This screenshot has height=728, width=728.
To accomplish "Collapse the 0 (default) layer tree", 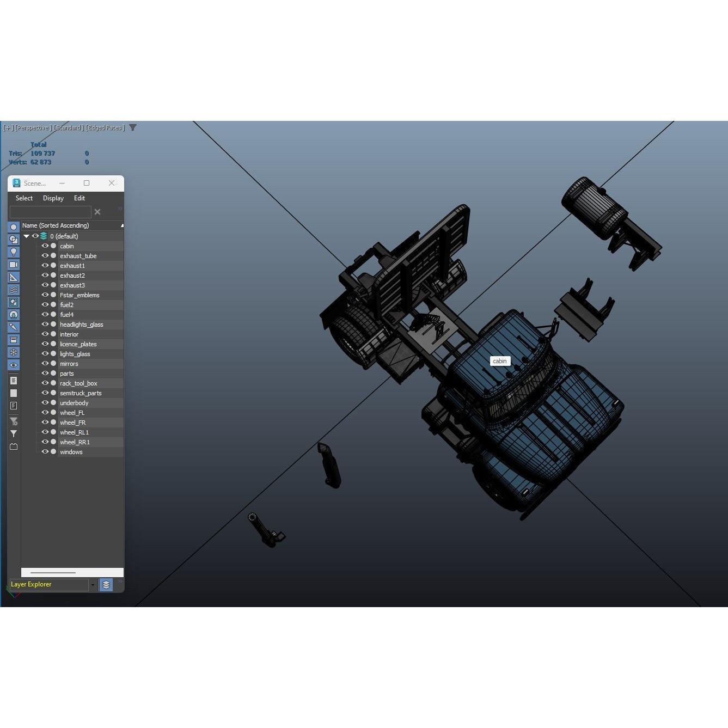I will tap(26, 236).
